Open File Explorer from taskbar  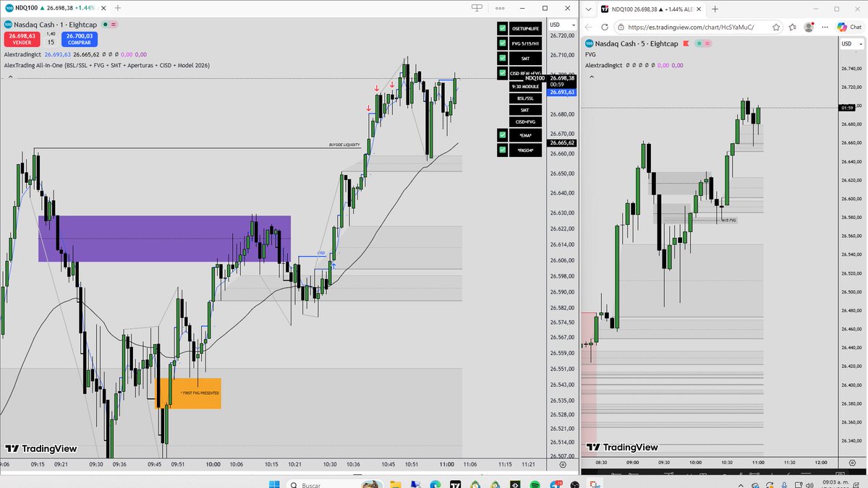395,484
